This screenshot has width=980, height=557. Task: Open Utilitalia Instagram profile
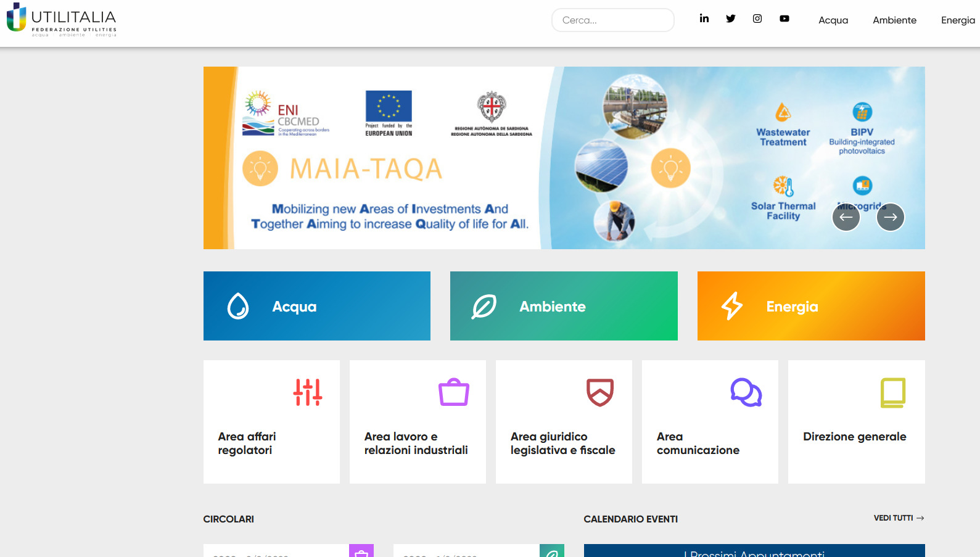[757, 19]
